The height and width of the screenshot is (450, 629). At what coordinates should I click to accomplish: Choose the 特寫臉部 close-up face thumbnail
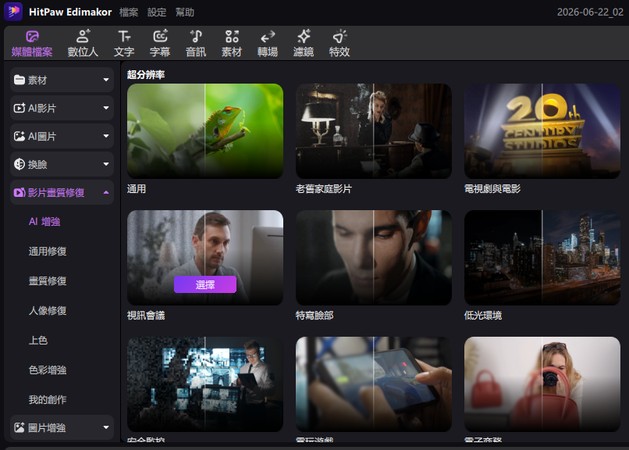(373, 257)
